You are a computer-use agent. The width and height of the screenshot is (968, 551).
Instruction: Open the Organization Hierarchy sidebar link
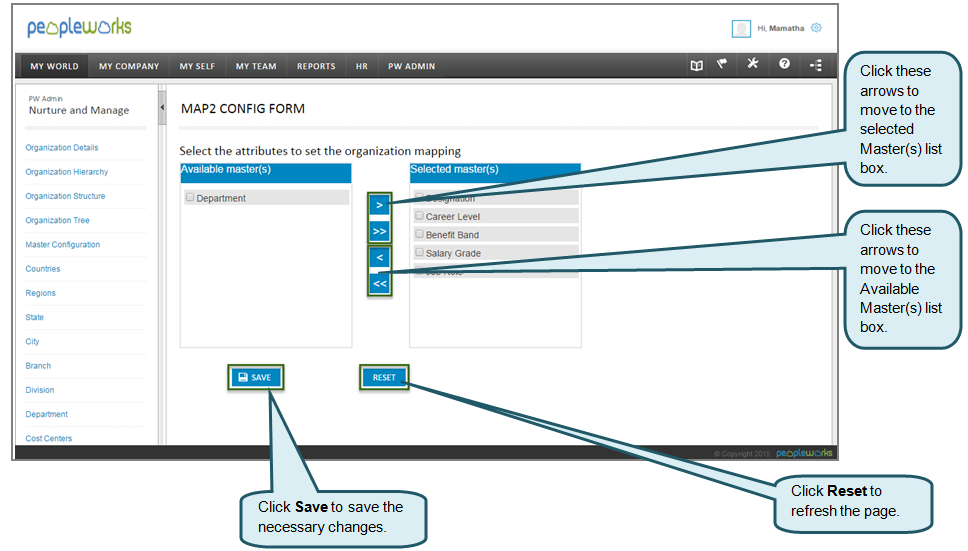(x=67, y=172)
